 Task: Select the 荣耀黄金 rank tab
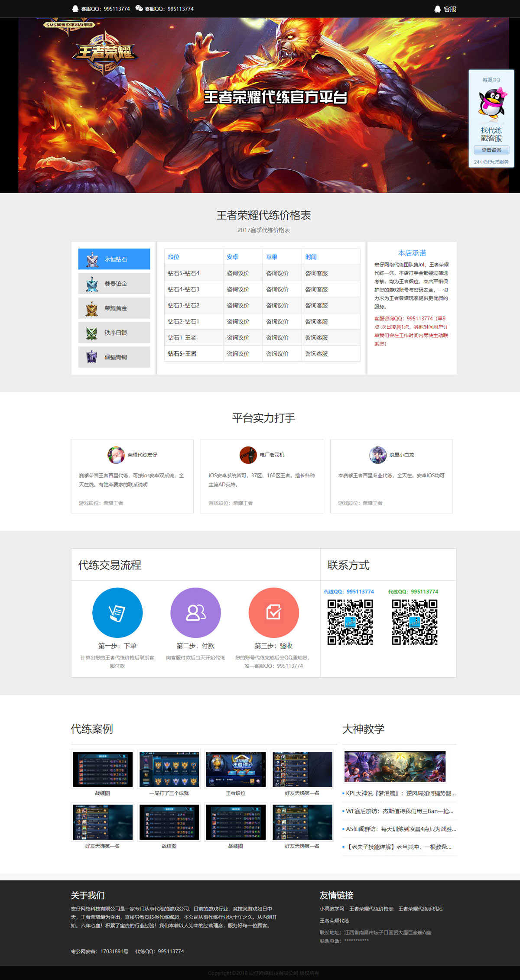click(x=114, y=308)
